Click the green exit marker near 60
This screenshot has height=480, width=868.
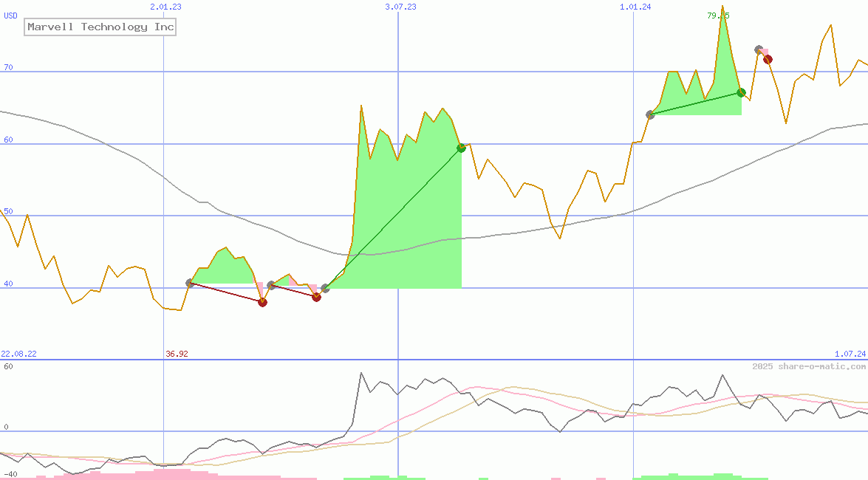461,148
